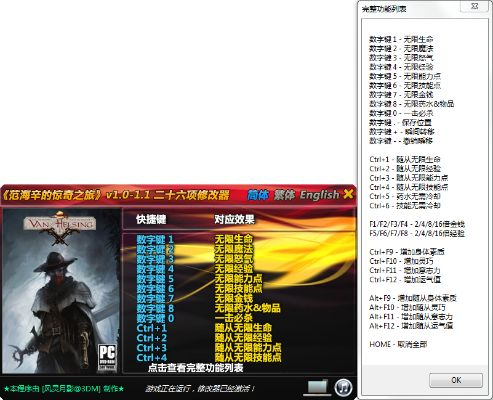
Task: Select 数字键 0 一击必杀 in the trainer list
Action: (195, 318)
